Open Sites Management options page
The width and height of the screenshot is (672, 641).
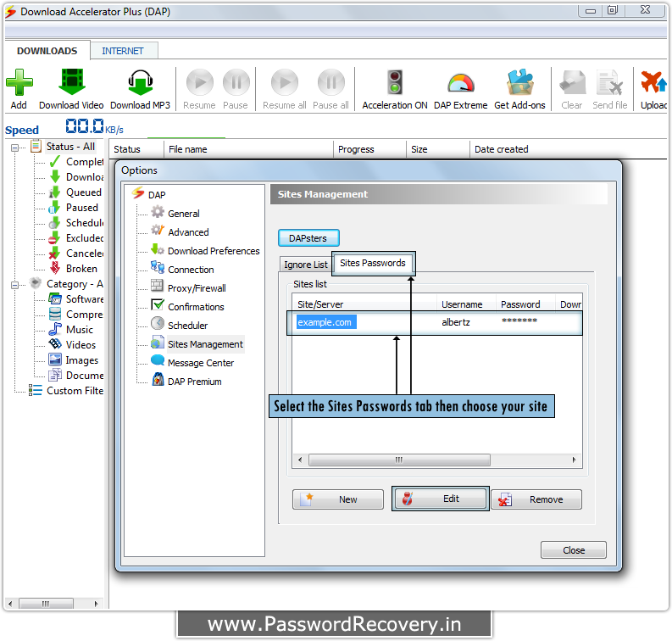[x=197, y=344]
